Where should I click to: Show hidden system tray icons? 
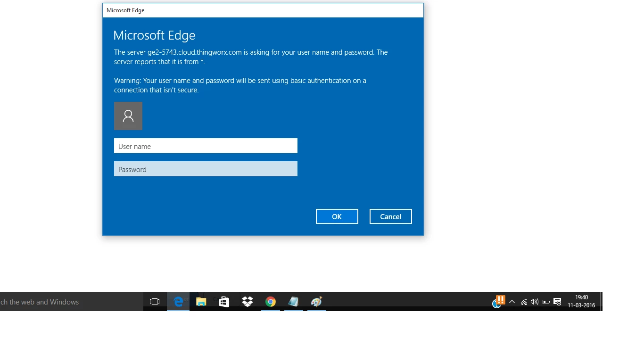click(x=512, y=302)
